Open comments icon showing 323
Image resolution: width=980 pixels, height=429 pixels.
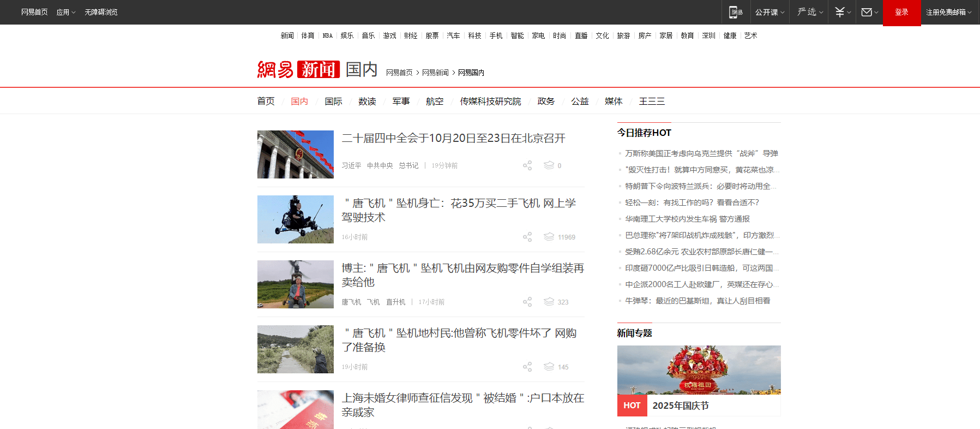point(549,302)
